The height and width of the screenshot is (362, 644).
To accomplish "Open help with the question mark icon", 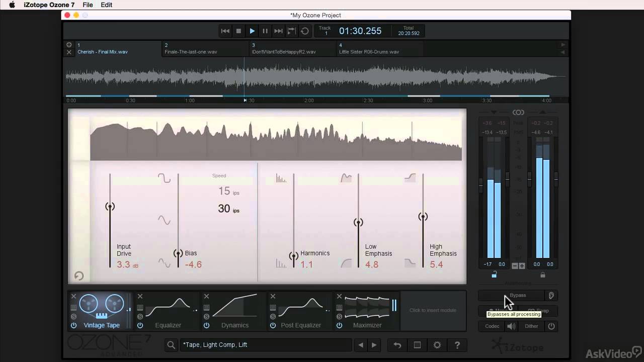I will click(x=457, y=345).
